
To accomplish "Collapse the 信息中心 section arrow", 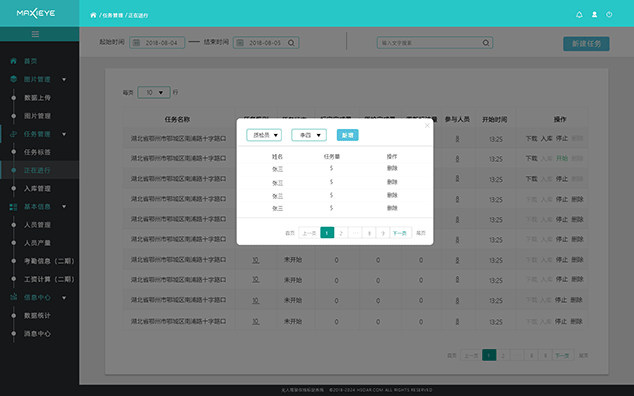I will (64, 298).
